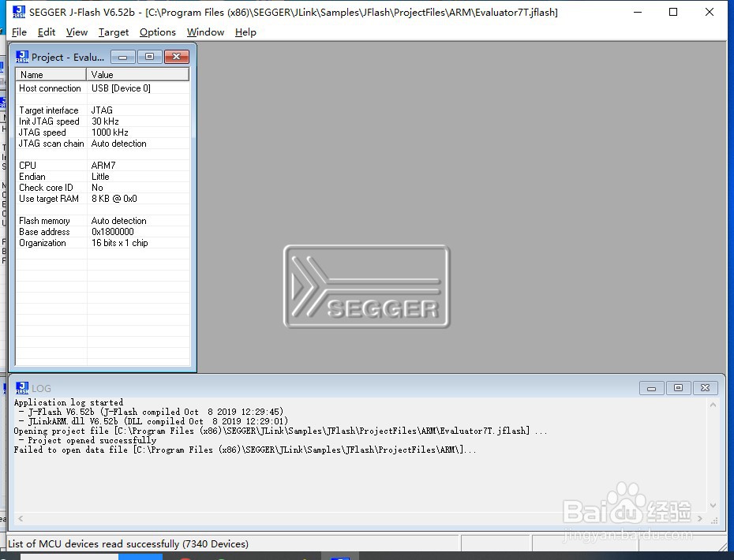This screenshot has width=734, height=560.
Task: Click the LOG scroll left arrow
Action: tap(21, 518)
